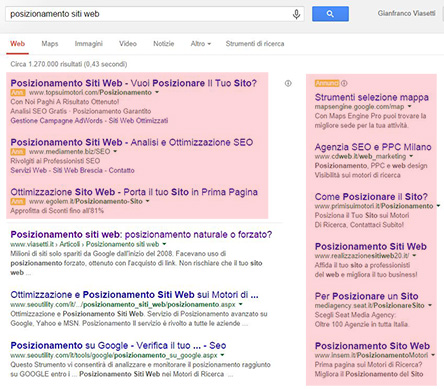Click 'Con Noi Paghi A Risultato Ottenuto!' text
This screenshot has height=389, width=444.
[65, 102]
